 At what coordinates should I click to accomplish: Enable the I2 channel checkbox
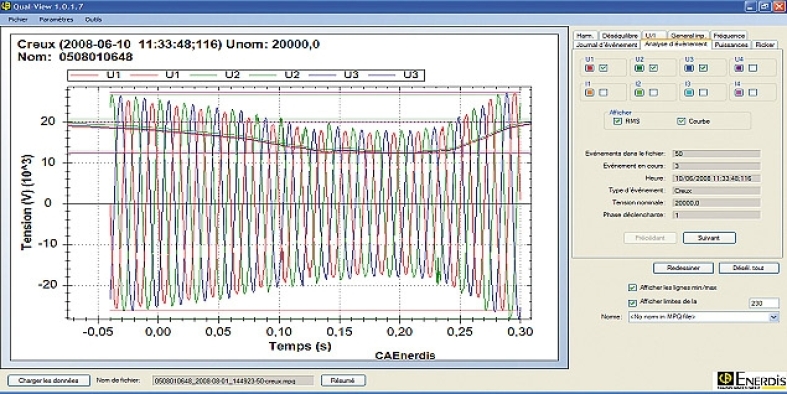(x=653, y=92)
